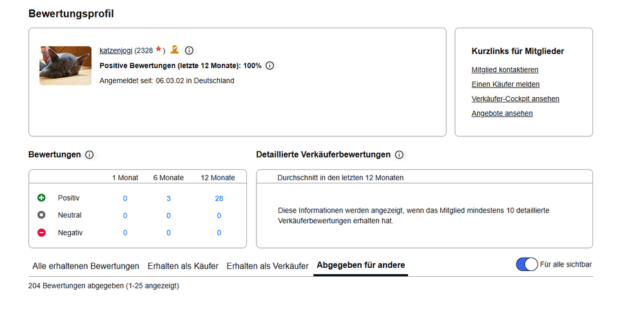Select the 'Abgegeben für andere' tab
Screen dimensions: 644x309
(360, 265)
